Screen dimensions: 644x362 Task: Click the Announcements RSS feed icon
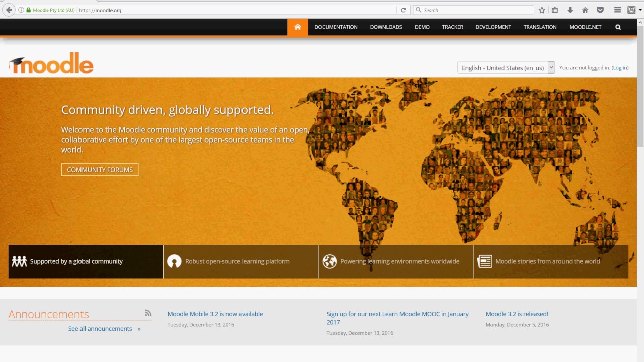(148, 313)
